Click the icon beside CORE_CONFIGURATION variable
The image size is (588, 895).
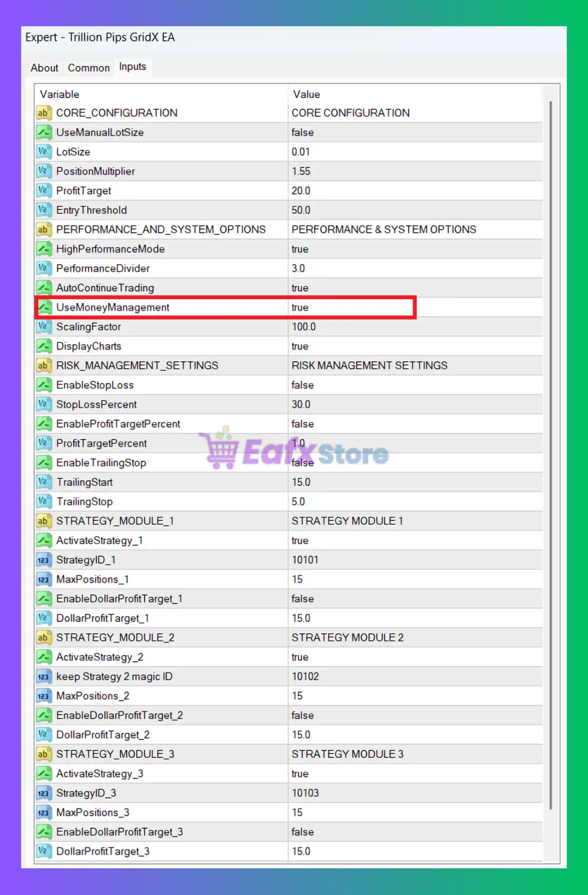(x=44, y=113)
